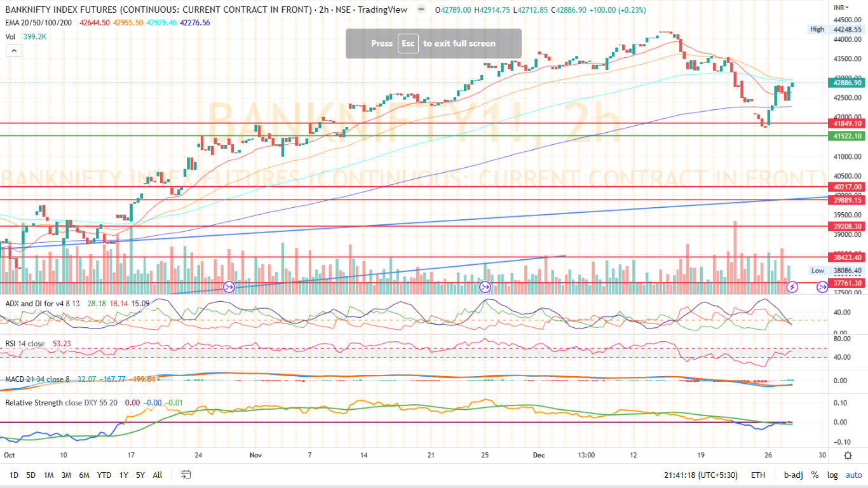Choose the YTD range
The image size is (868, 488).
[x=105, y=475]
